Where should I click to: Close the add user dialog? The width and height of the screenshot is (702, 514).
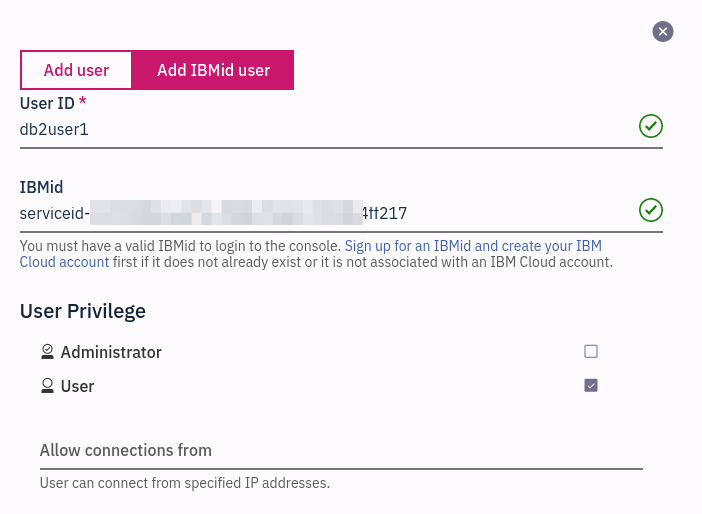click(663, 32)
